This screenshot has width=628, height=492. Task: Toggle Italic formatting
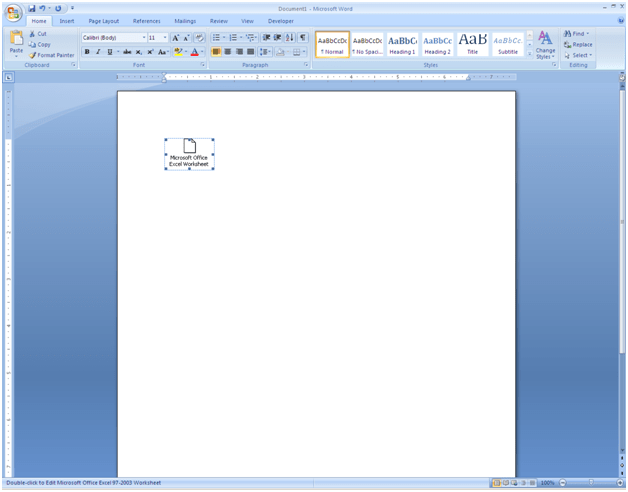pos(98,52)
